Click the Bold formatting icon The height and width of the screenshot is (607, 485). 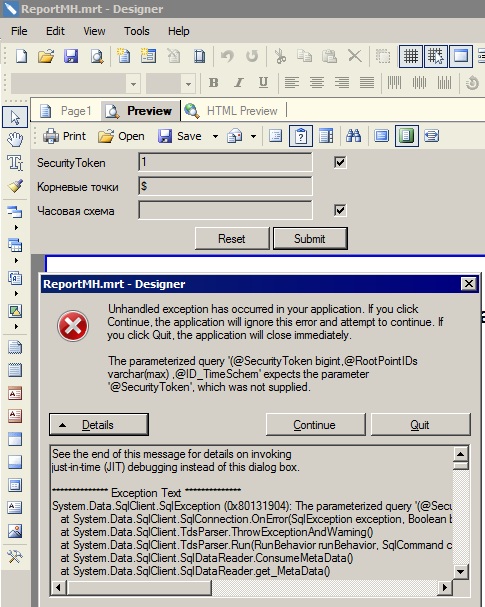pos(213,82)
